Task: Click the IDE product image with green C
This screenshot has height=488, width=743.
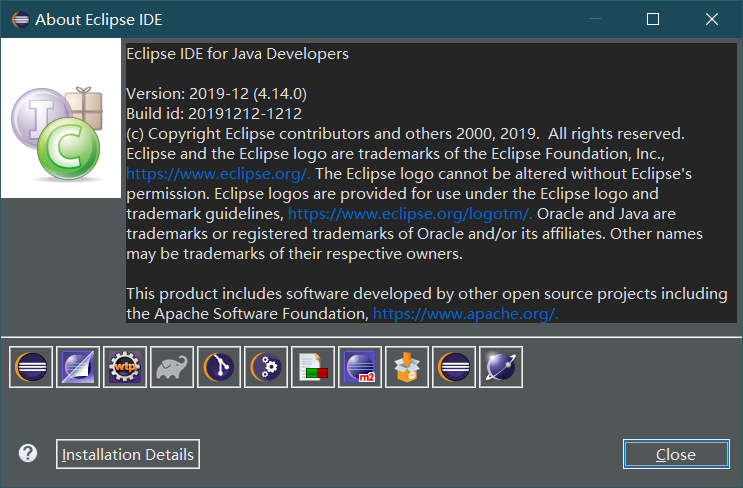Action: tap(61, 118)
